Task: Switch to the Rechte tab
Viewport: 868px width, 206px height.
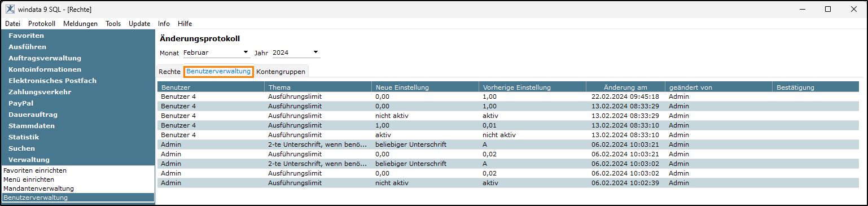Action: [x=169, y=72]
